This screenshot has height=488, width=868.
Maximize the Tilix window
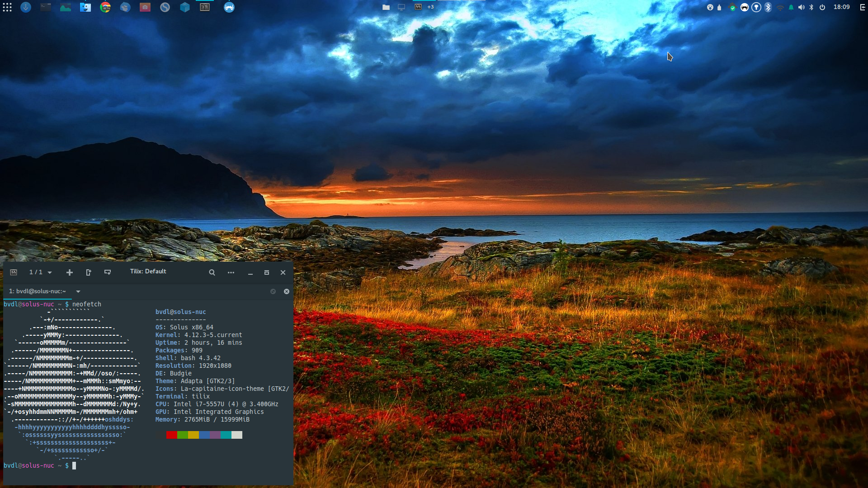[267, 272]
